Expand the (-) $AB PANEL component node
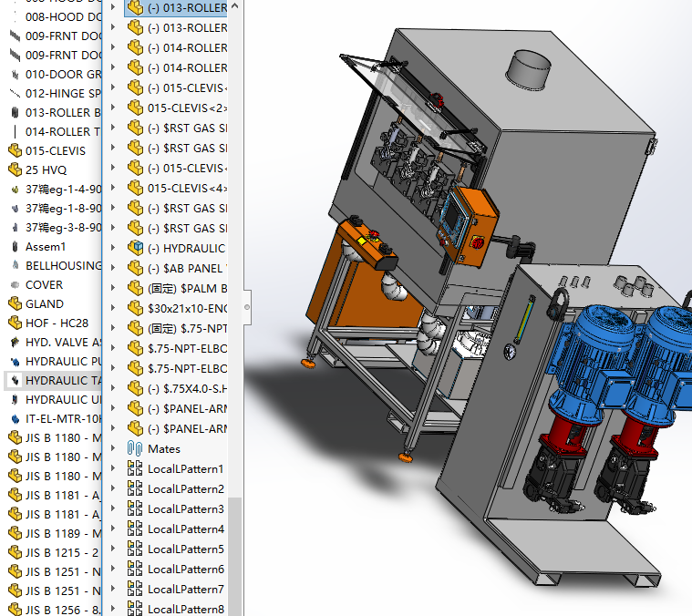 click(113, 268)
